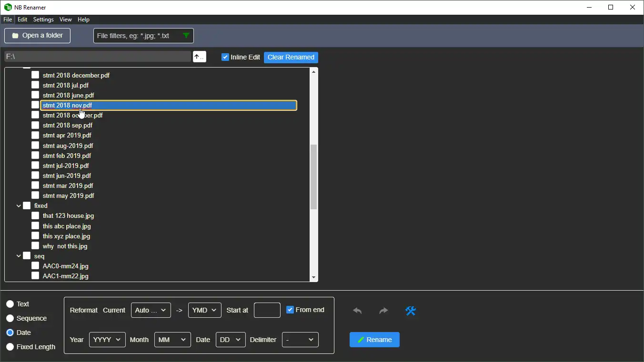Select file stmt jun-2019.pdf

(x=67, y=176)
